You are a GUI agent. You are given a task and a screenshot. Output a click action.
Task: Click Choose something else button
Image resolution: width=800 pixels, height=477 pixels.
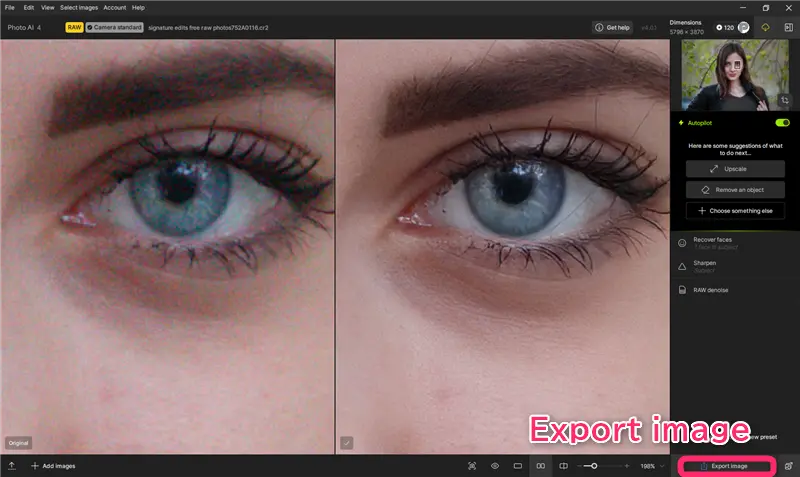pos(735,211)
